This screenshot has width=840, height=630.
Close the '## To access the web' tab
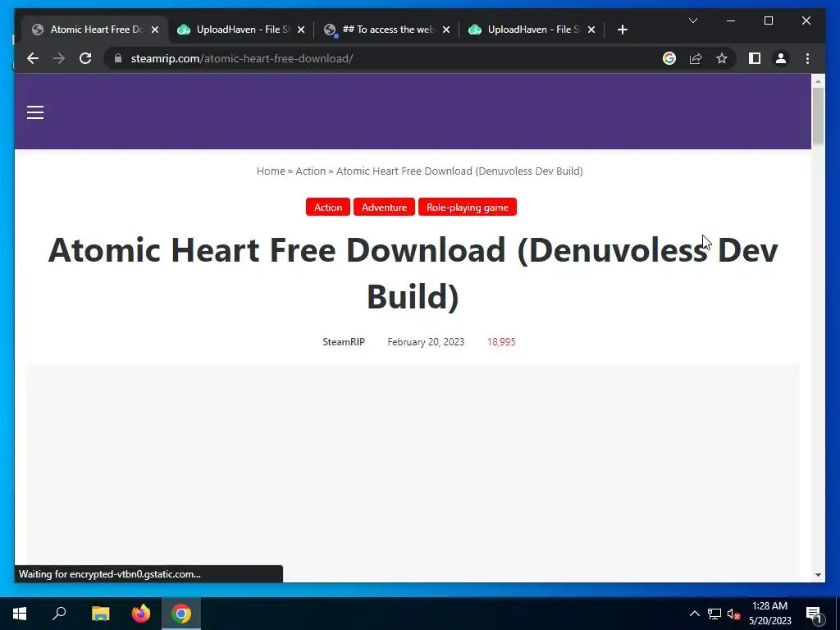445,30
